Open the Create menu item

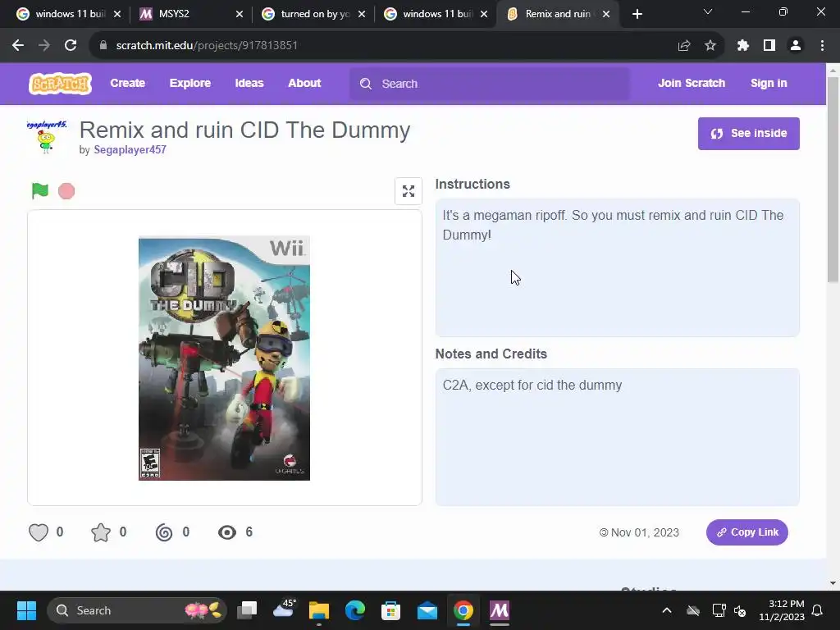(127, 83)
